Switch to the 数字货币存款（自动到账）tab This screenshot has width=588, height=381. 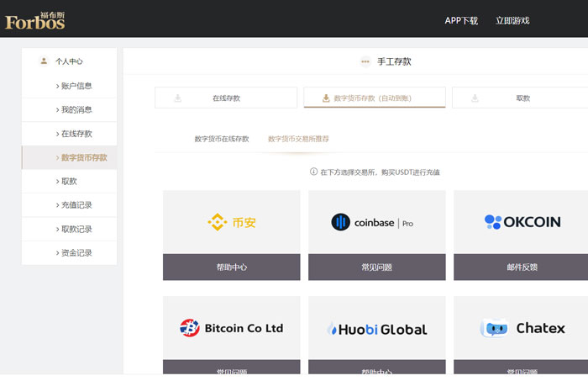coord(375,98)
